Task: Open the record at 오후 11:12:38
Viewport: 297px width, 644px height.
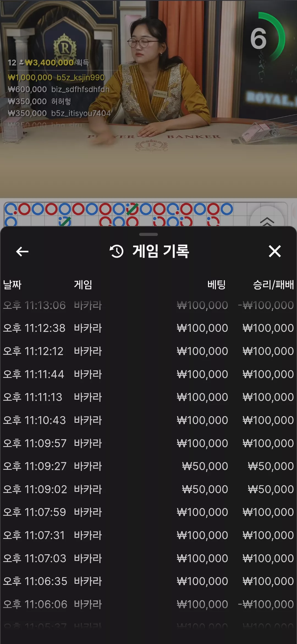Action: click(x=148, y=328)
